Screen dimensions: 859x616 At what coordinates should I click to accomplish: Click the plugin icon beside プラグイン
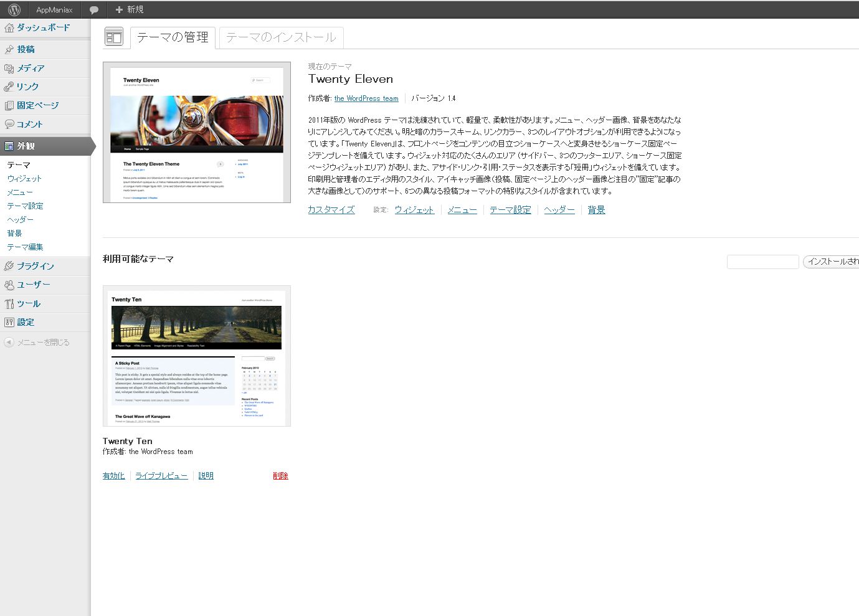9,266
